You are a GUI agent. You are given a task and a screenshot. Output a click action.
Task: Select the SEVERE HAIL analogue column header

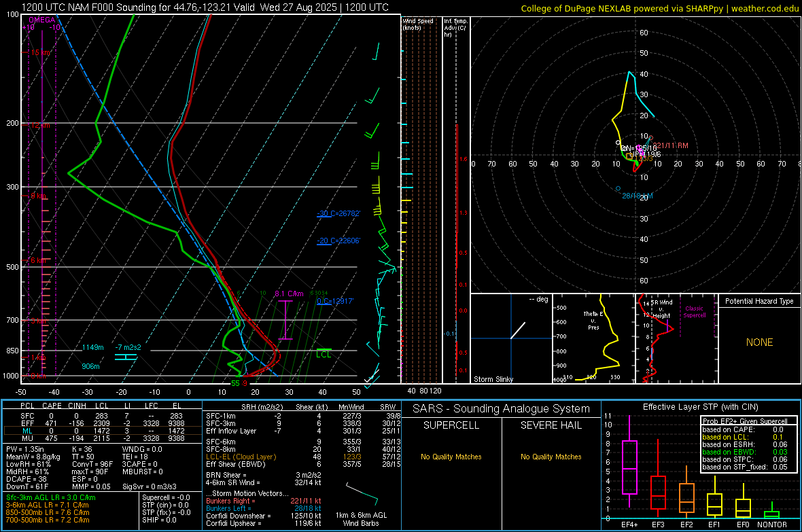pyautogui.click(x=551, y=425)
